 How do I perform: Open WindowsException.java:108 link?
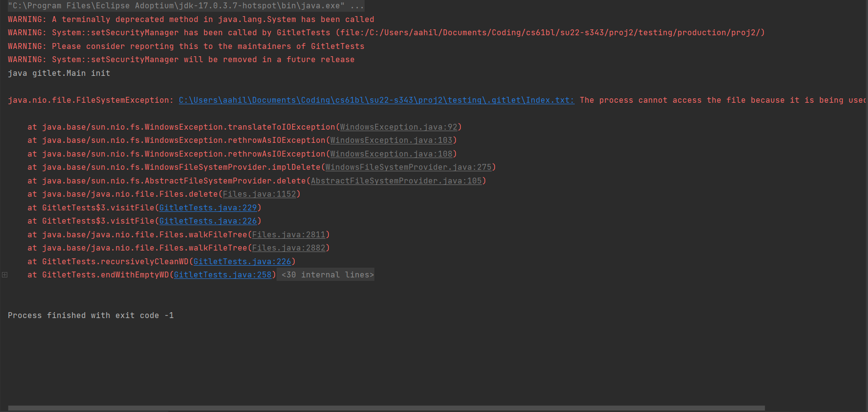pyautogui.click(x=391, y=154)
